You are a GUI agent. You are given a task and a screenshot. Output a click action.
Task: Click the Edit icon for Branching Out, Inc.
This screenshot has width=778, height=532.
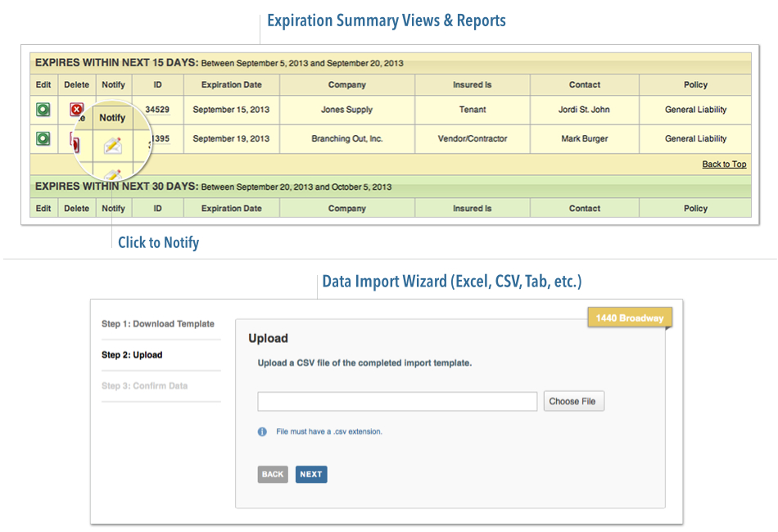[43, 138]
